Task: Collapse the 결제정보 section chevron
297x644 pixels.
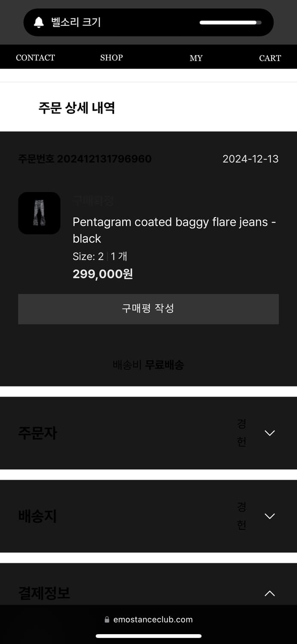Action: (270, 593)
